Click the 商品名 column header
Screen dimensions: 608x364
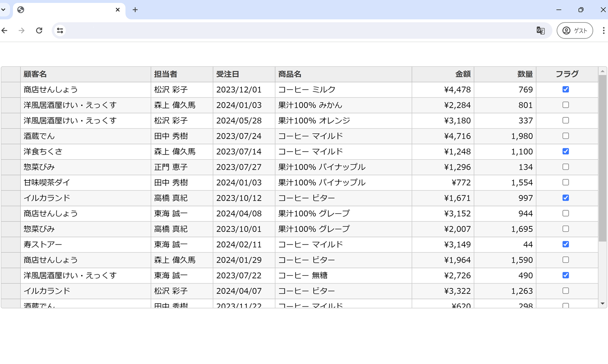343,74
